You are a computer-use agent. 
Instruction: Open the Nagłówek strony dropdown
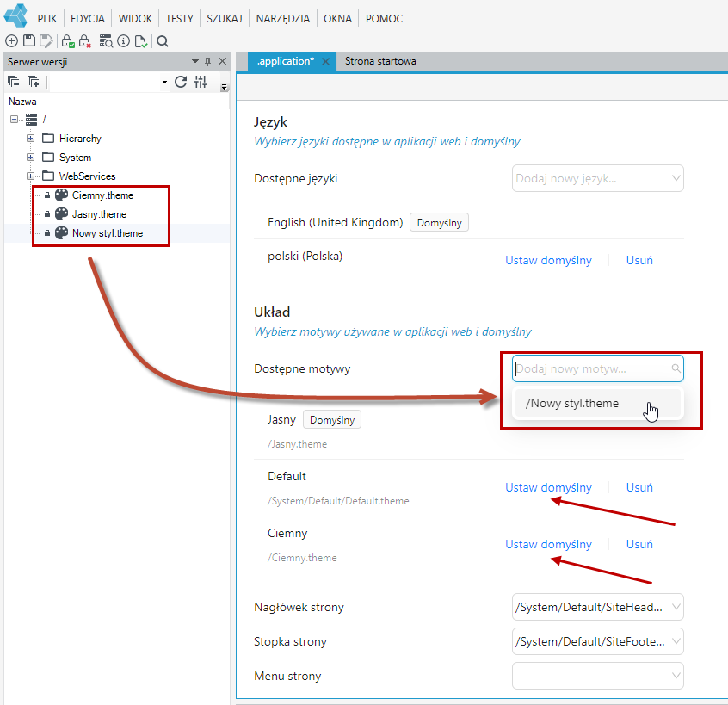(x=597, y=607)
